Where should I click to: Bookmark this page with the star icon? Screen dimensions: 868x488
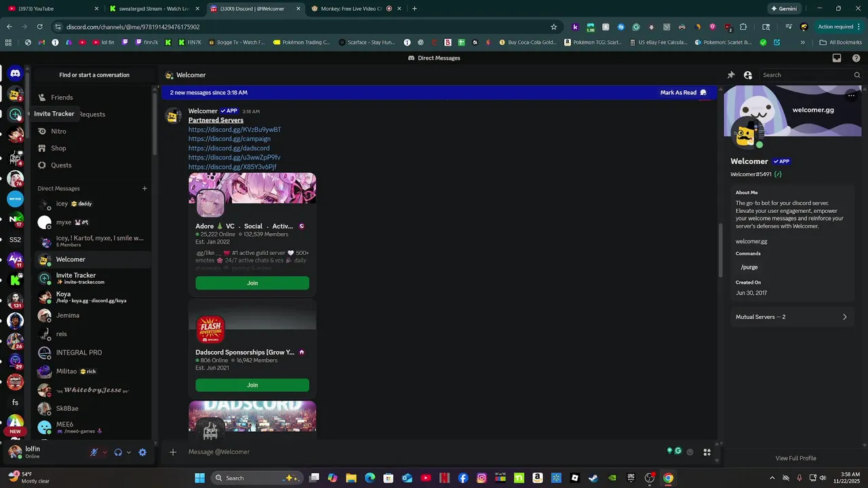pos(553,27)
